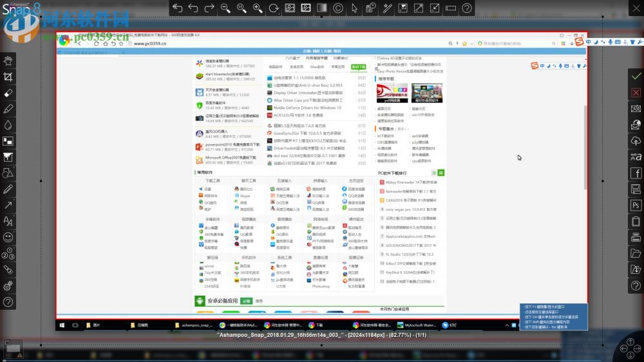The image size is (644, 362).
Task: Upload the capture to the cloud
Action: [636, 141]
